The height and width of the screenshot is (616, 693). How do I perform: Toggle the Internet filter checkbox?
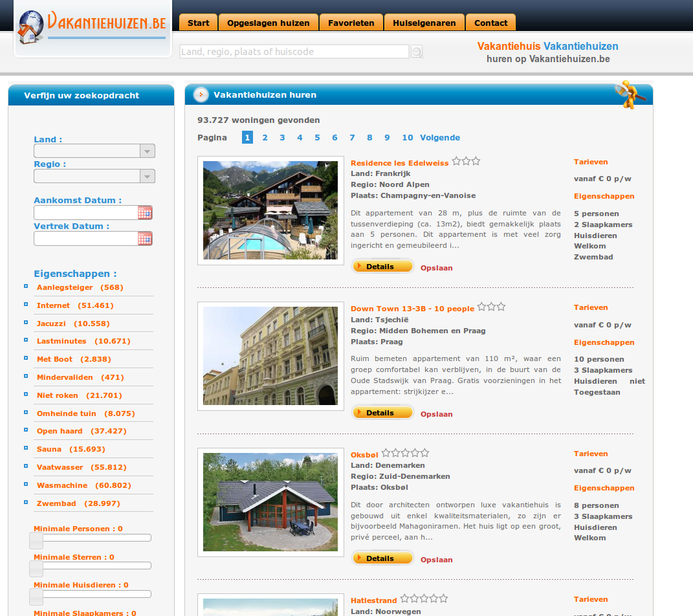click(x=27, y=304)
